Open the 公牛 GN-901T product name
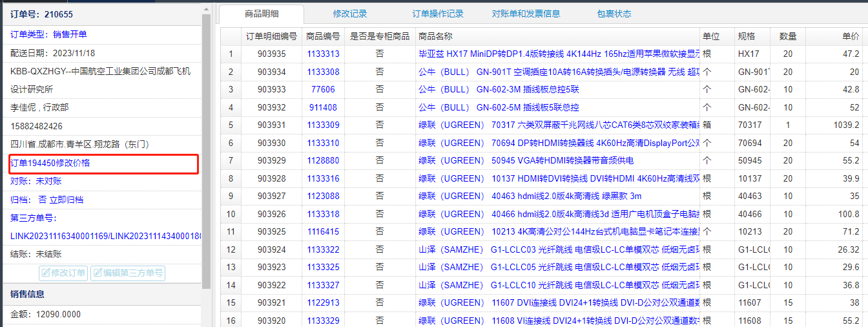 [559, 72]
